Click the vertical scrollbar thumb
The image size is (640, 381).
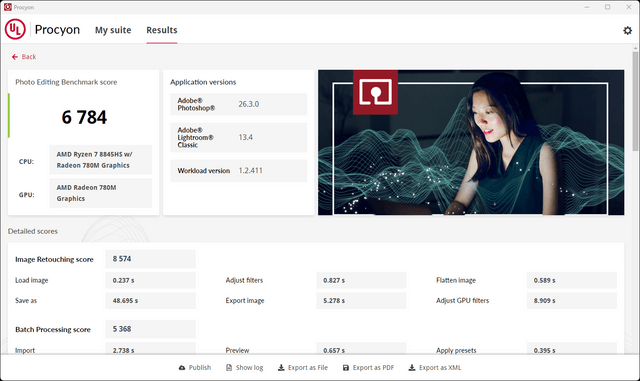[x=636, y=101]
